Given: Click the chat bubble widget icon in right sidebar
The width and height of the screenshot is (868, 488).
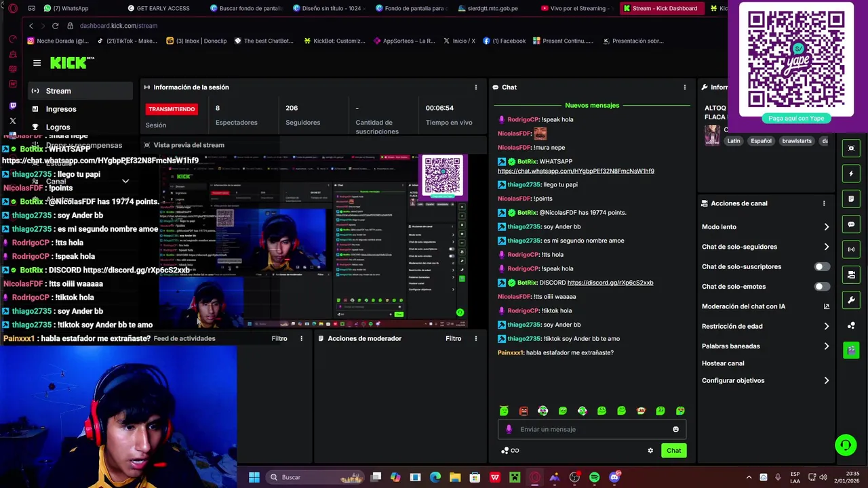Looking at the screenshot, I should click(x=851, y=224).
